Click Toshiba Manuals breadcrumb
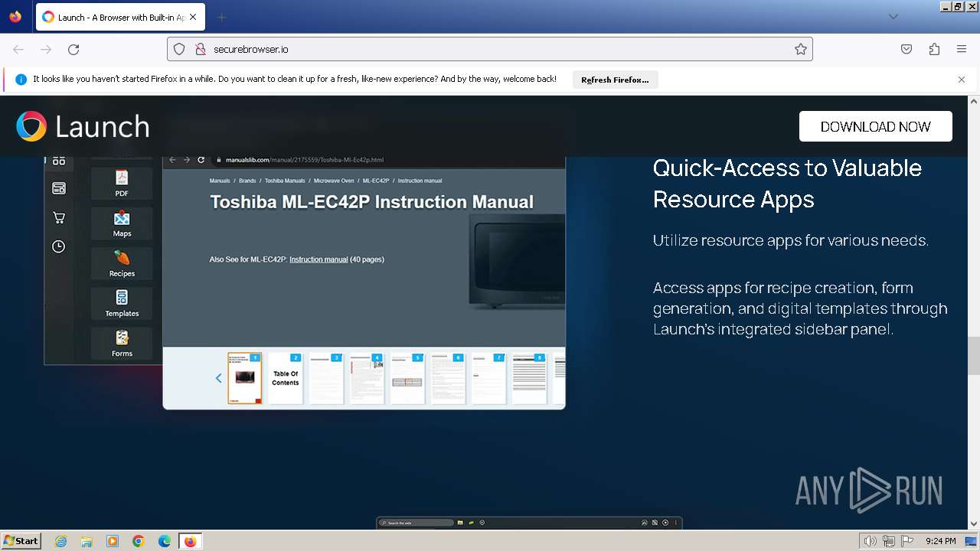The height and width of the screenshot is (551, 980). pos(285,181)
